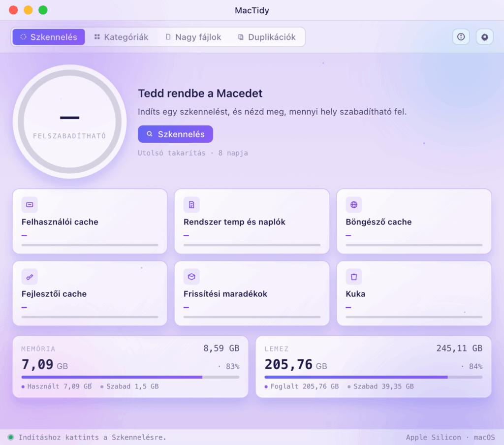Click the Felhasználói cache card icon

tap(30, 205)
